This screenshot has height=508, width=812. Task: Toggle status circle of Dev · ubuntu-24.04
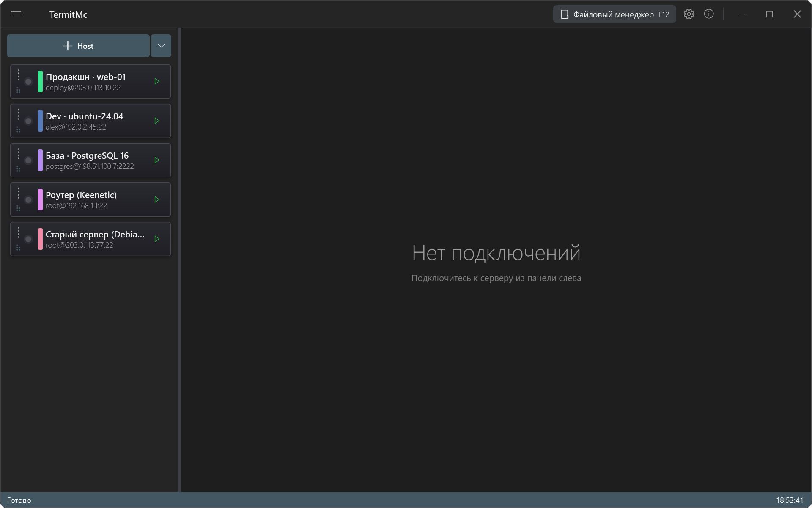28,121
